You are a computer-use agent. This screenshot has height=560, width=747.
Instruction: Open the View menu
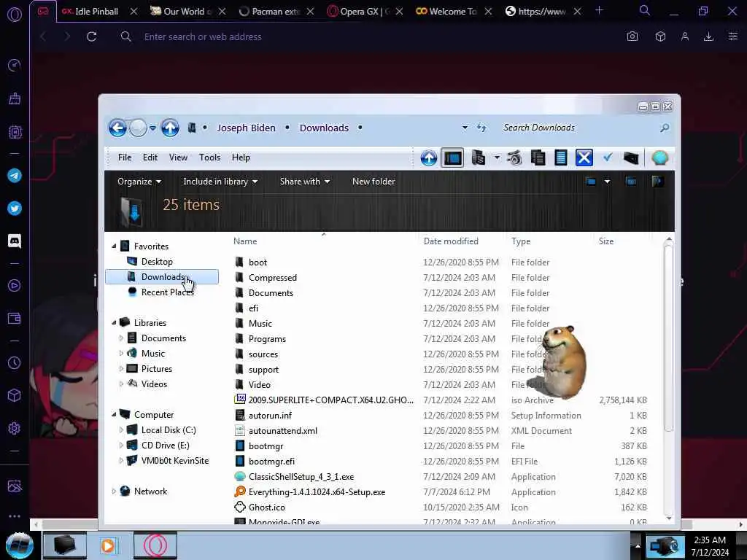pyautogui.click(x=178, y=157)
